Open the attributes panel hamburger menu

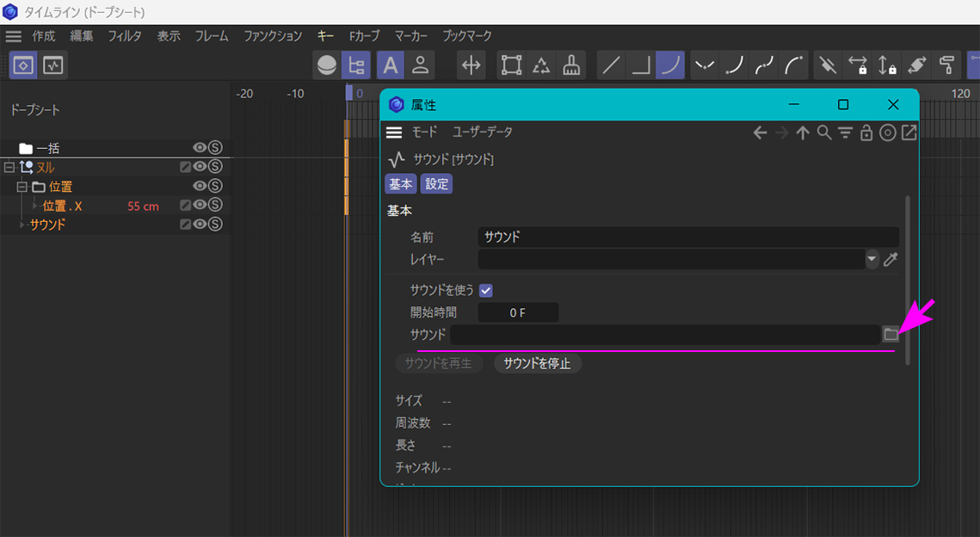(x=394, y=133)
